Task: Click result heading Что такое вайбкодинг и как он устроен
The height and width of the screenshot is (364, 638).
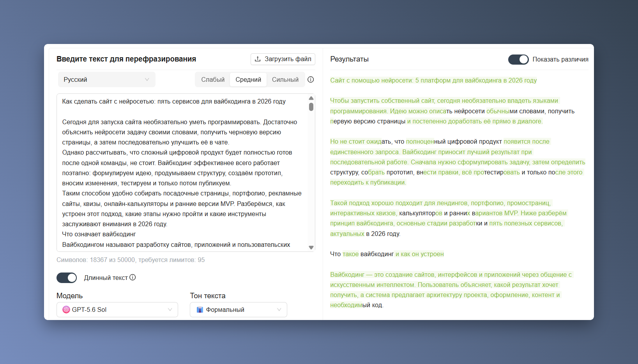Action: [387, 254]
